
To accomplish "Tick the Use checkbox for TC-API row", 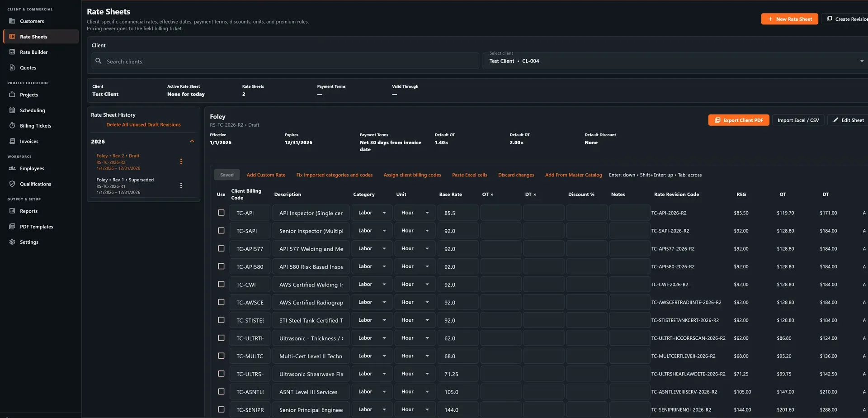I will click(221, 213).
